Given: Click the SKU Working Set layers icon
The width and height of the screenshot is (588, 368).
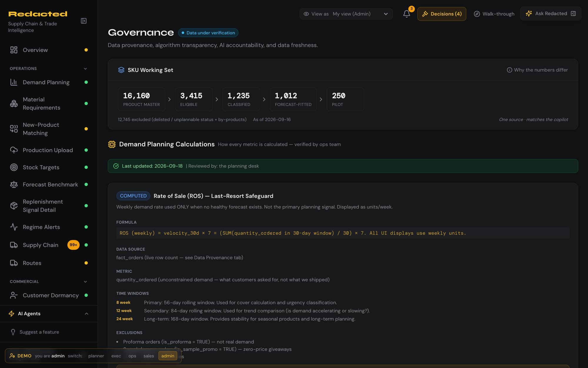Looking at the screenshot, I should (x=121, y=70).
